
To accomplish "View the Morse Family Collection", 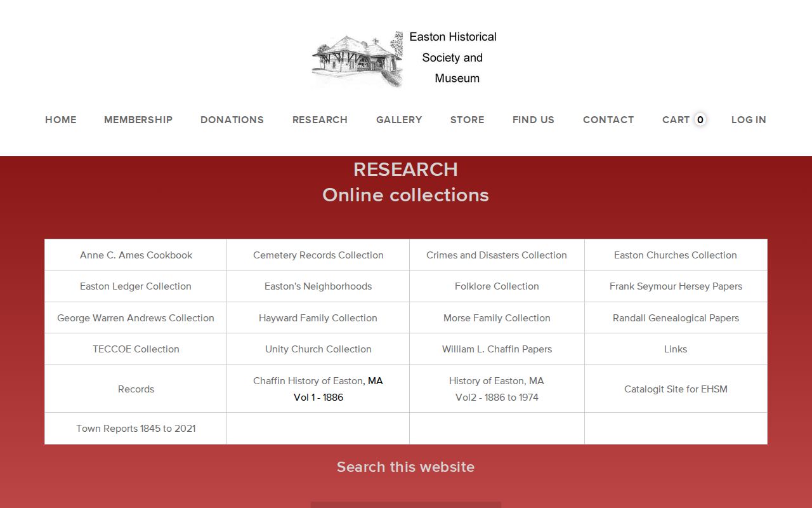I will [497, 318].
